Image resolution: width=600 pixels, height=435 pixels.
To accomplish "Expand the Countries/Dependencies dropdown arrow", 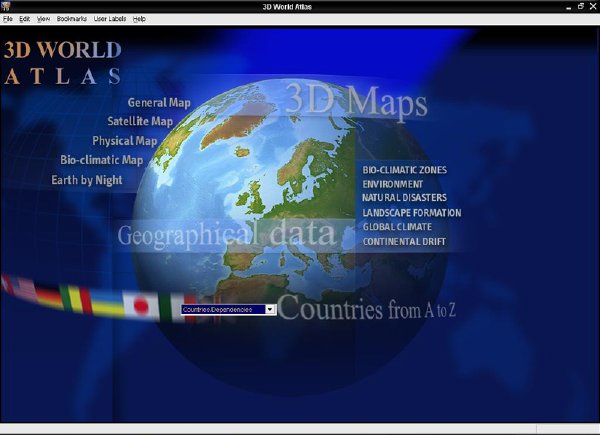I will (270, 310).
